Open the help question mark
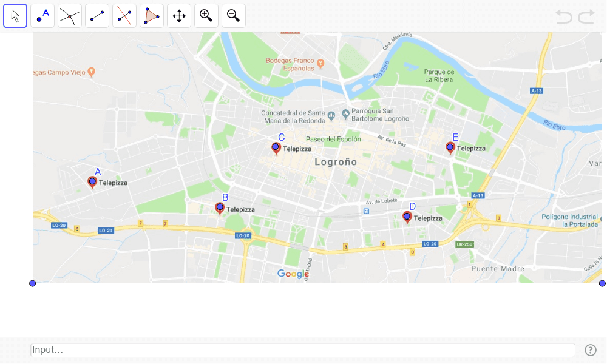607x364 pixels. 589,349
